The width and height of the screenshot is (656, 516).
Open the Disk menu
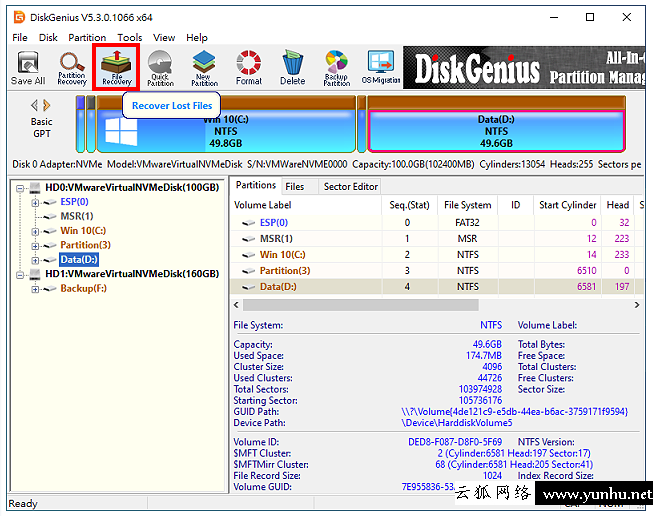pyautogui.click(x=48, y=38)
